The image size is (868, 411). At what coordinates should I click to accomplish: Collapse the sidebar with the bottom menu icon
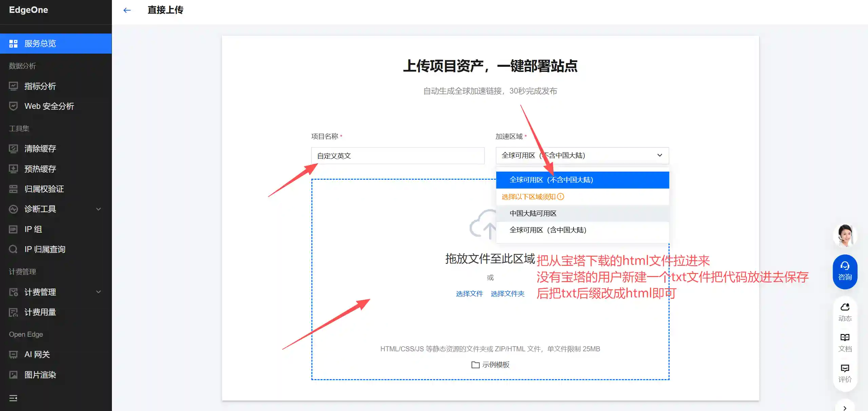tap(13, 398)
